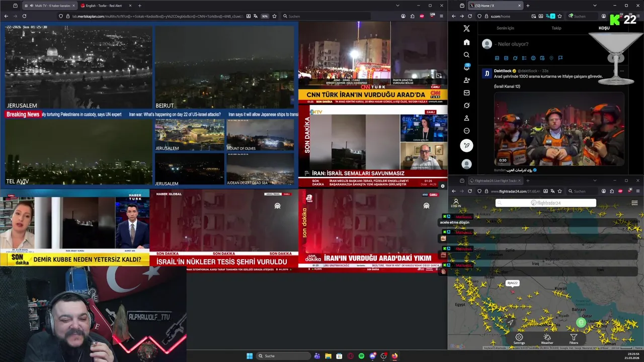644x362 pixels.
Task: Open X Search icon in sidebar
Action: [x=466, y=55]
